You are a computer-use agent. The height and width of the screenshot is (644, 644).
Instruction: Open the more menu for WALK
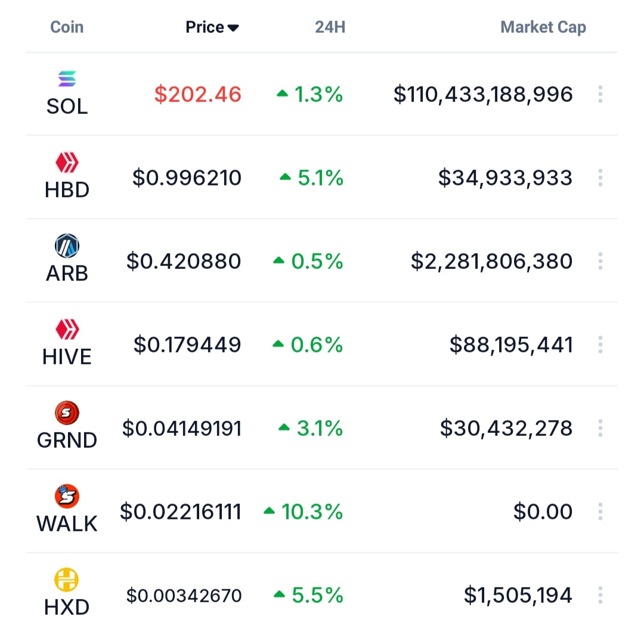pyautogui.click(x=600, y=512)
